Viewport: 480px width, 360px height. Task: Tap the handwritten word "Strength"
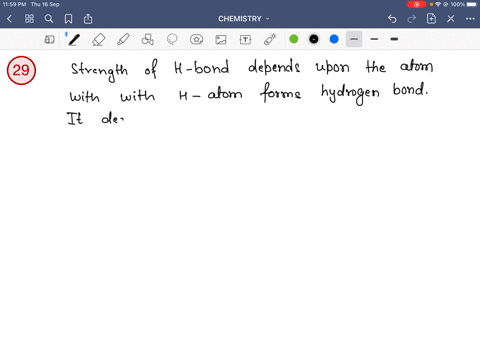click(x=99, y=71)
